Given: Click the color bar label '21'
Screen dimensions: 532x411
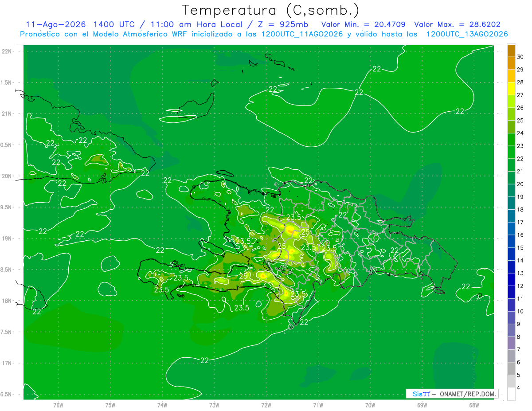Looking at the screenshot, I should click(x=520, y=171).
